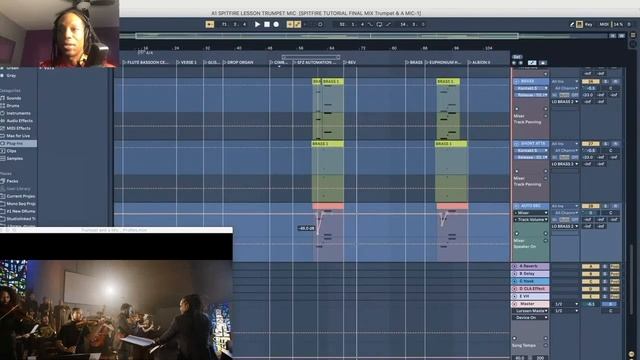Toggle BRASS track activator button
Screen dimensions: 640x360
pos(590,82)
